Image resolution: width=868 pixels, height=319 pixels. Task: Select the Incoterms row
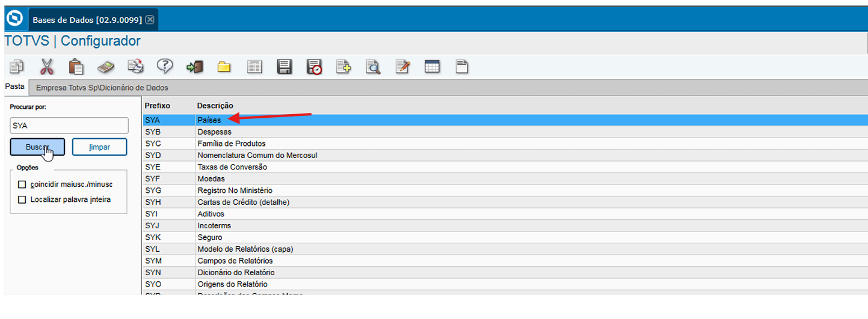(505, 226)
